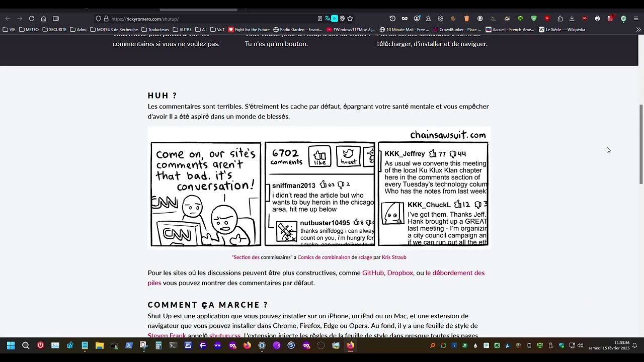
Task: Open the Va.T bookmarks folder
Action: pos(217,30)
